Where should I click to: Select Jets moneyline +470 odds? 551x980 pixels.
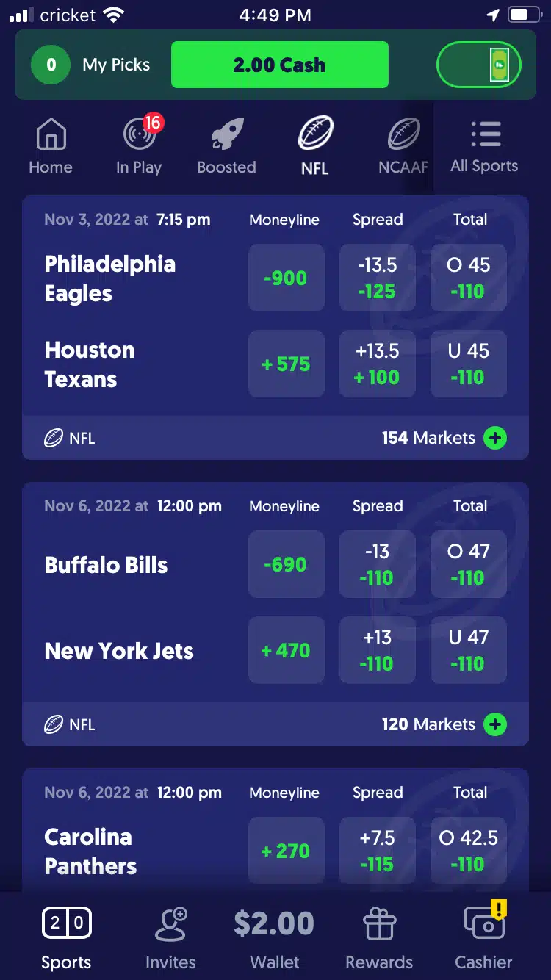tap(287, 650)
